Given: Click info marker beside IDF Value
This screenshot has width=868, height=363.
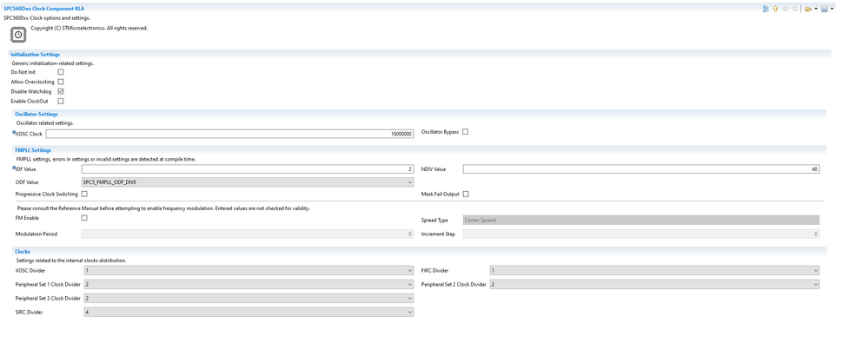Looking at the screenshot, I should [14, 167].
